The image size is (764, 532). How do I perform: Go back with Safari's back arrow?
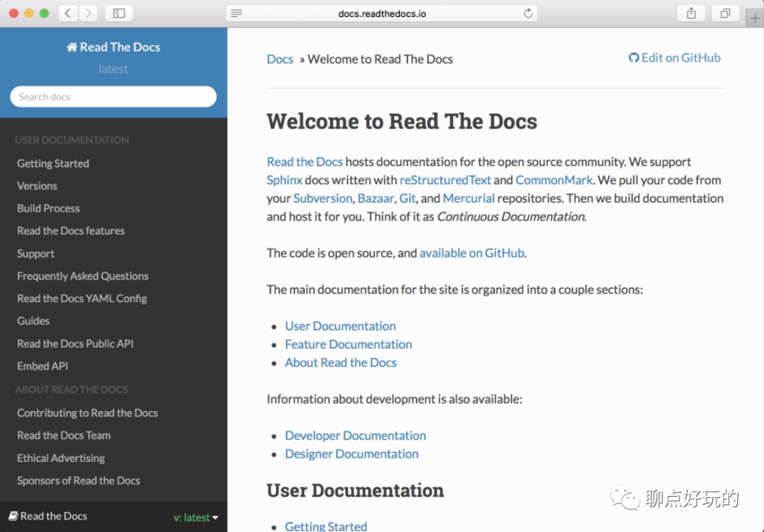[x=68, y=13]
